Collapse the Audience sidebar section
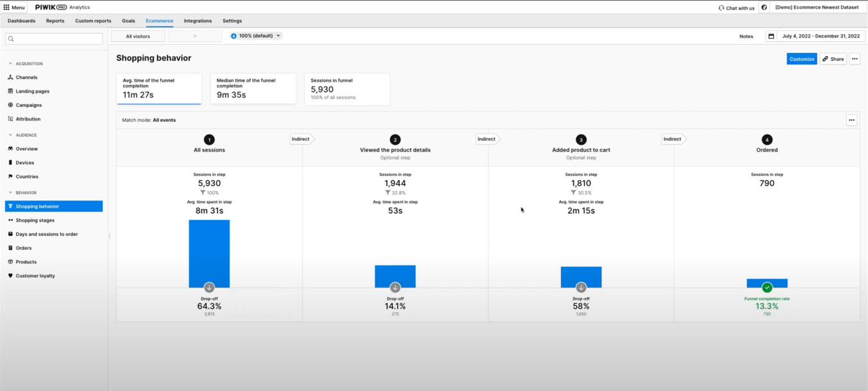The height and width of the screenshot is (391, 868). click(11, 135)
